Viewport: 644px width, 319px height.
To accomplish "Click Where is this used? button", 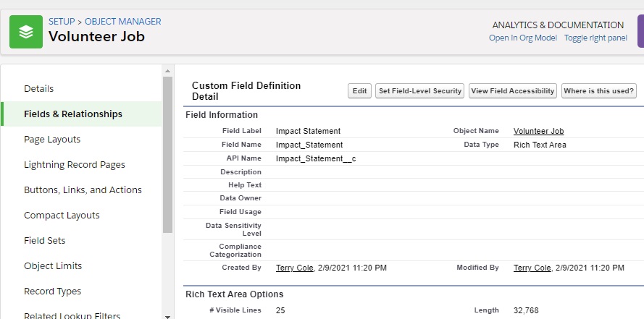I will (x=599, y=91).
